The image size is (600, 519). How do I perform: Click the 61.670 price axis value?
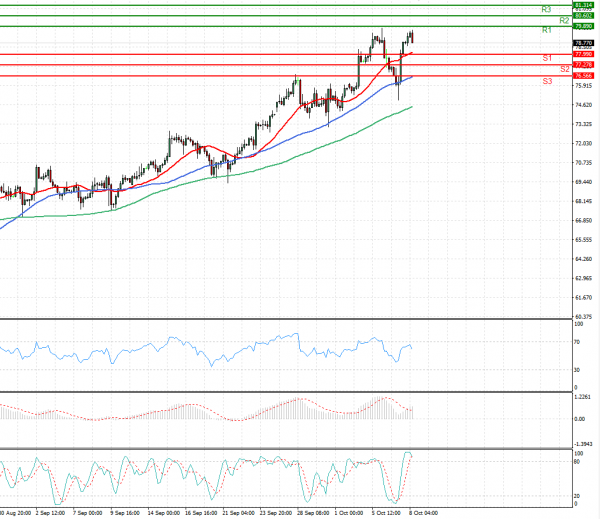[x=584, y=297]
